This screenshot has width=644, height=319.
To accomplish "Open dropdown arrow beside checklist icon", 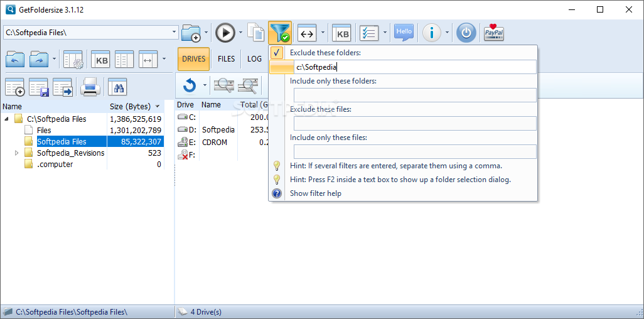I will (x=385, y=33).
